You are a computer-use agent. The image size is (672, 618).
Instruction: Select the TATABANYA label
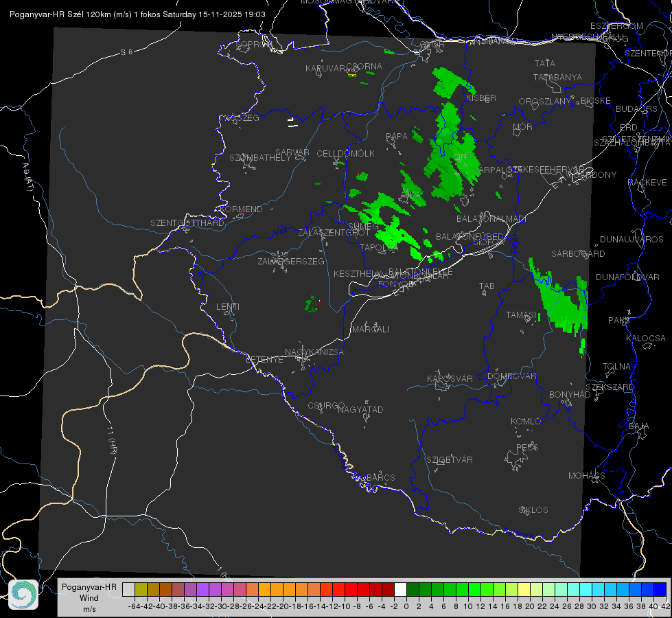557,78
